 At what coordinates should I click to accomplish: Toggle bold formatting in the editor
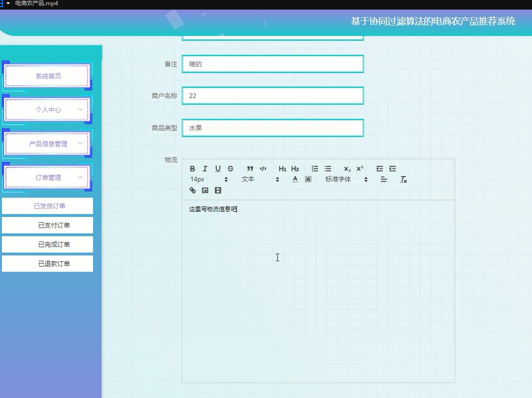coord(192,169)
